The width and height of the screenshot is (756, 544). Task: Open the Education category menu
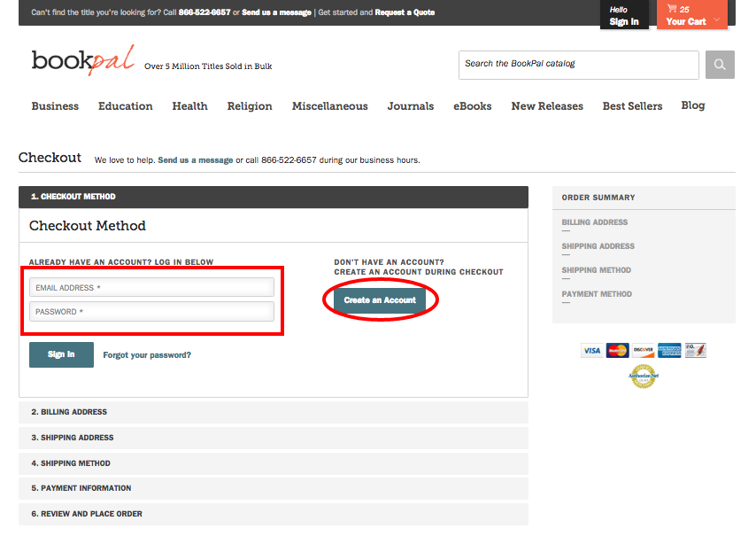[126, 106]
